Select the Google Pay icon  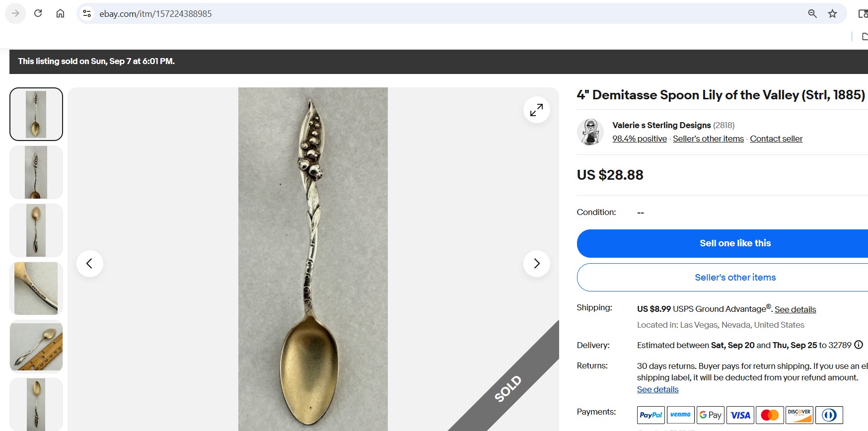pyautogui.click(x=710, y=415)
